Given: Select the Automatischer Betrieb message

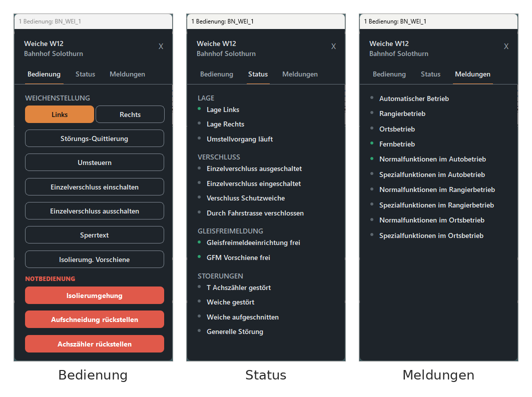Looking at the screenshot, I should (410, 98).
